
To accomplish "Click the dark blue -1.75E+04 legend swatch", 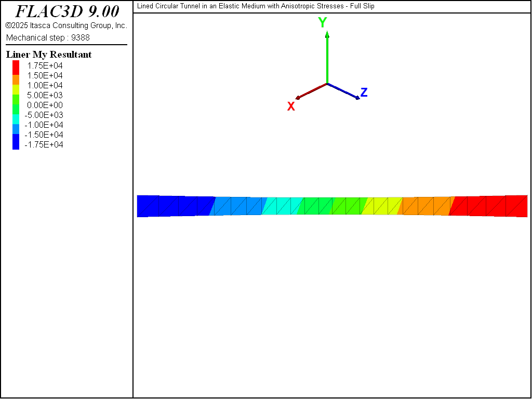I will click(x=16, y=141).
